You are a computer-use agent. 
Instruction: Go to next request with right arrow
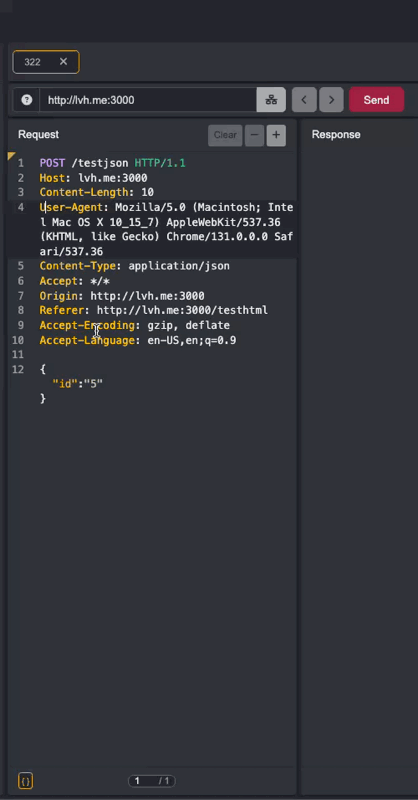click(x=331, y=100)
